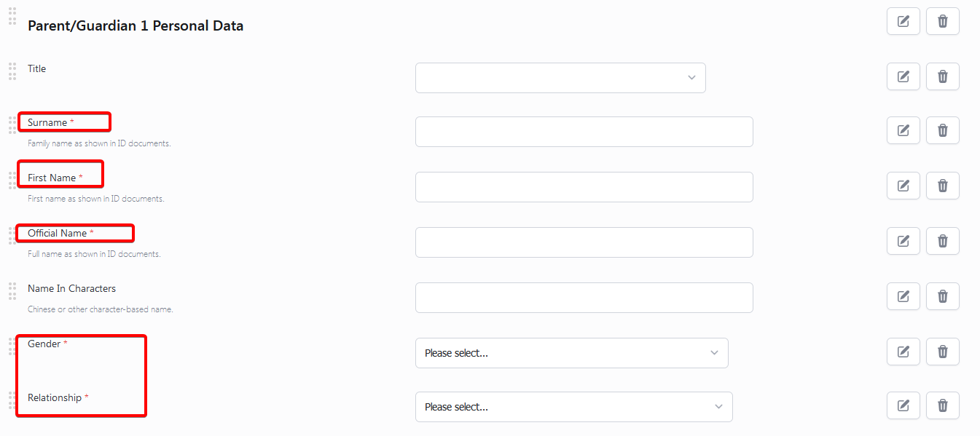Image resolution: width=980 pixels, height=436 pixels.
Task: Remove the First Name field row
Action: tap(943, 186)
